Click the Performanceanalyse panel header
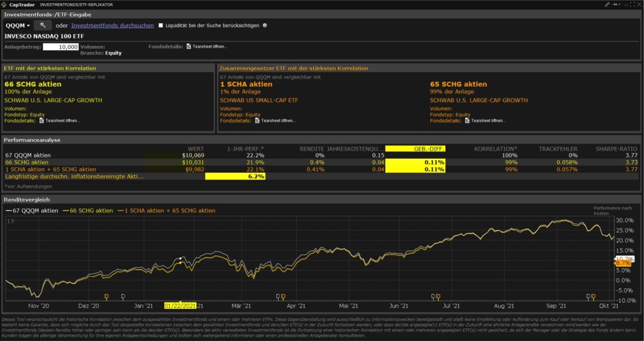The image size is (644, 341). (321, 140)
